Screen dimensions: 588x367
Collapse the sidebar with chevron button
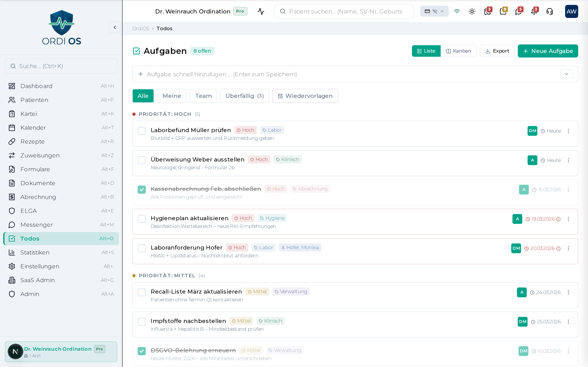click(x=115, y=28)
